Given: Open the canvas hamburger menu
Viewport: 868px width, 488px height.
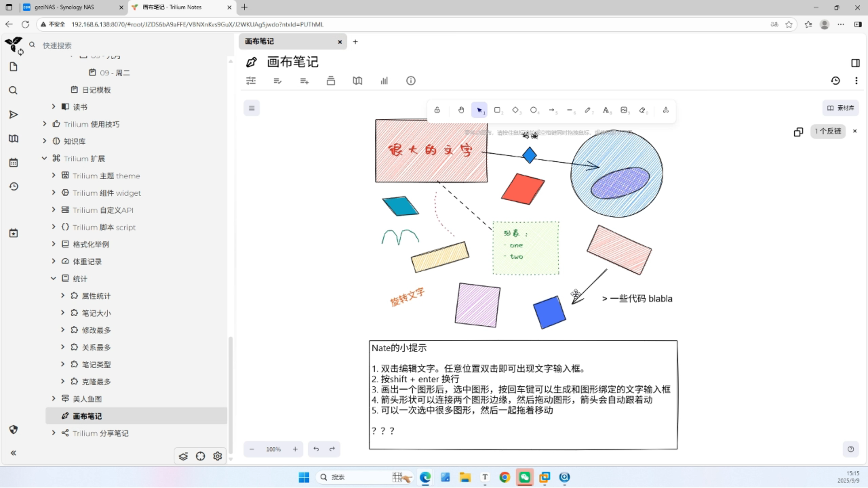Looking at the screenshot, I should pos(252,108).
